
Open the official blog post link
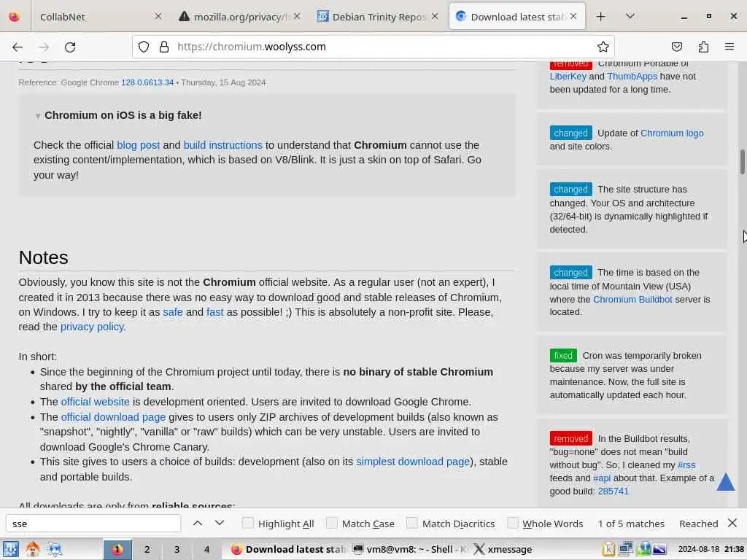(x=138, y=145)
